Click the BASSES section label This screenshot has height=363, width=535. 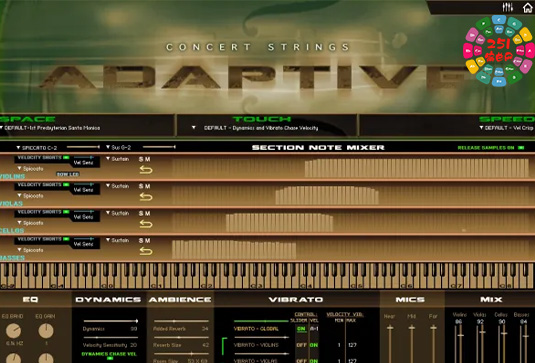[12, 258]
